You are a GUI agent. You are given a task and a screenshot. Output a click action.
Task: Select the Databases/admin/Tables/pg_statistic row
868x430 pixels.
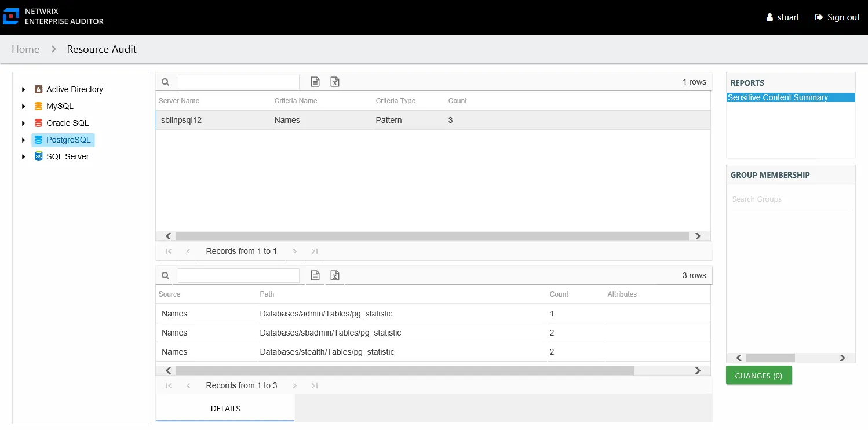(x=433, y=314)
